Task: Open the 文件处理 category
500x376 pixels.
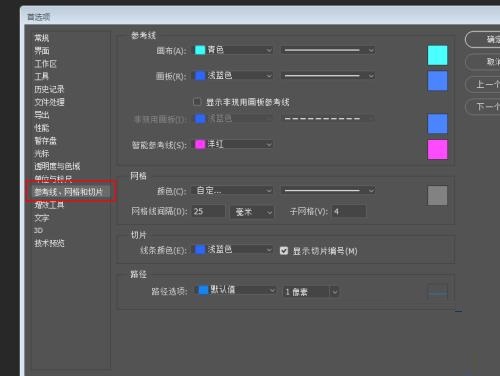Action: tap(49, 102)
